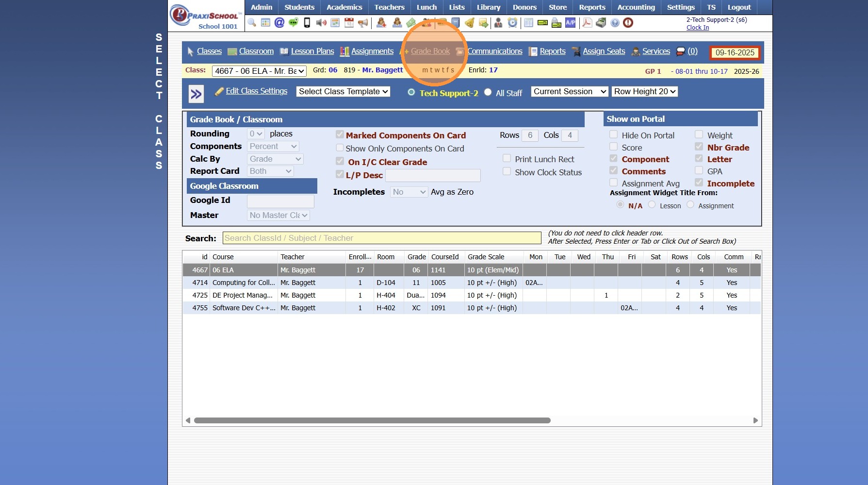Screen dimensions: 868x485
Task: Open the Communications link
Action: 495,51
